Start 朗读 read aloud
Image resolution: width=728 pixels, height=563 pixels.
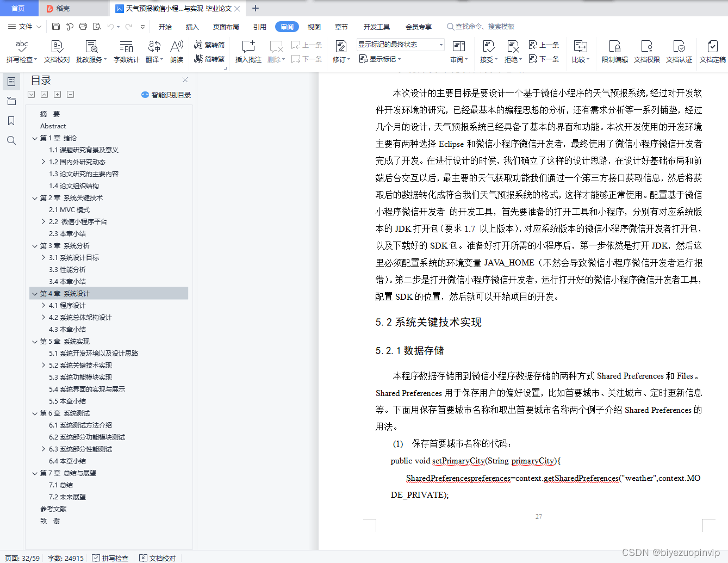pos(177,52)
